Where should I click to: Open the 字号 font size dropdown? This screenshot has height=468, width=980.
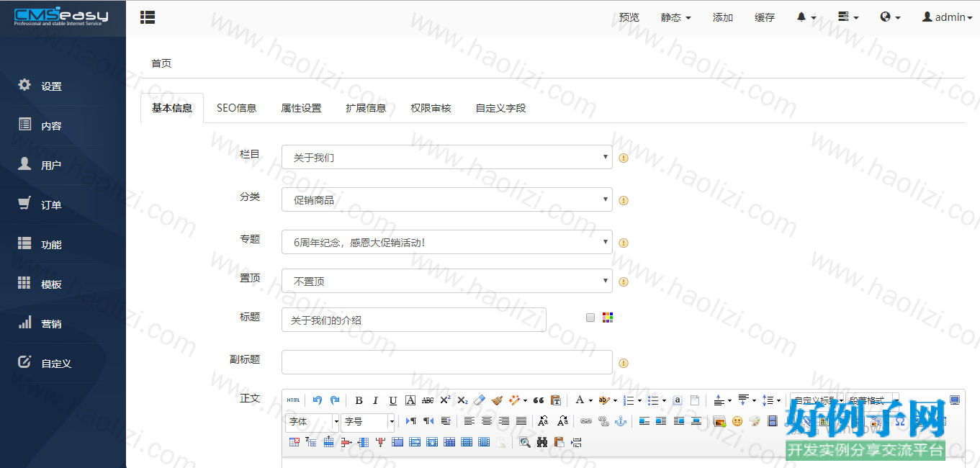368,421
